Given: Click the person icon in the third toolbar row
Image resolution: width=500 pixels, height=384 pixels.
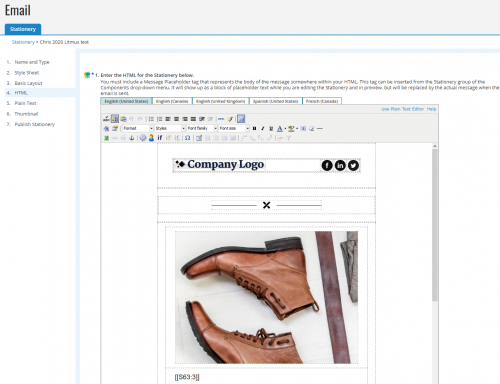Looking at the screenshot, I should (x=151, y=138).
